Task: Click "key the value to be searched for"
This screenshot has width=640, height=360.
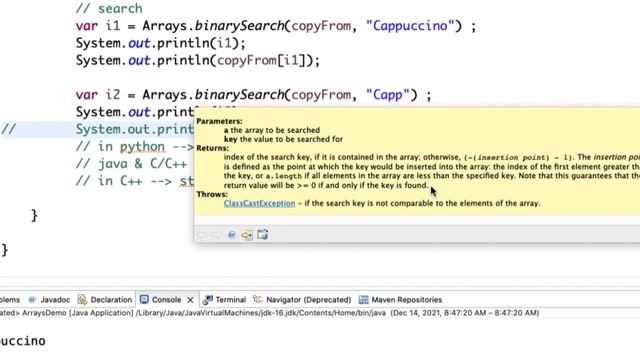Action: [x=283, y=139]
